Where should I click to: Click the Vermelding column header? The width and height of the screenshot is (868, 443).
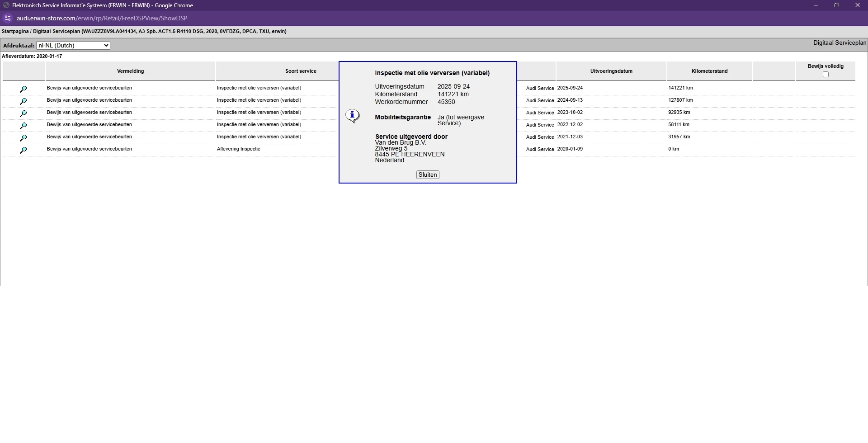pos(130,71)
